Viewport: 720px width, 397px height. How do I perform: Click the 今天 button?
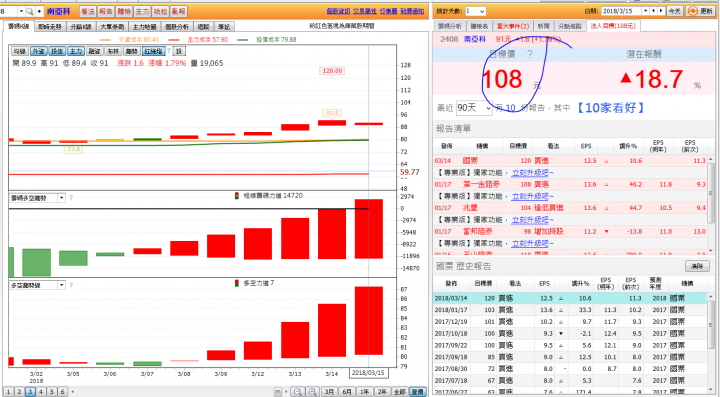675,11
